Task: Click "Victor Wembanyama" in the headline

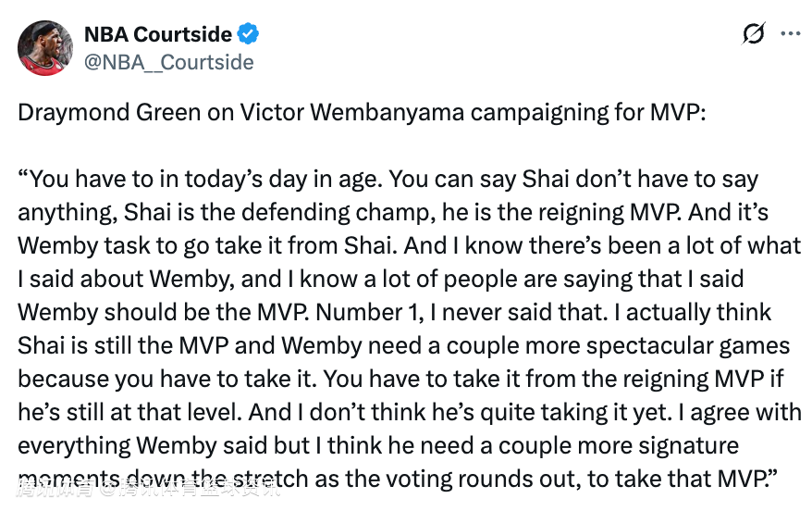Action: click(x=352, y=113)
